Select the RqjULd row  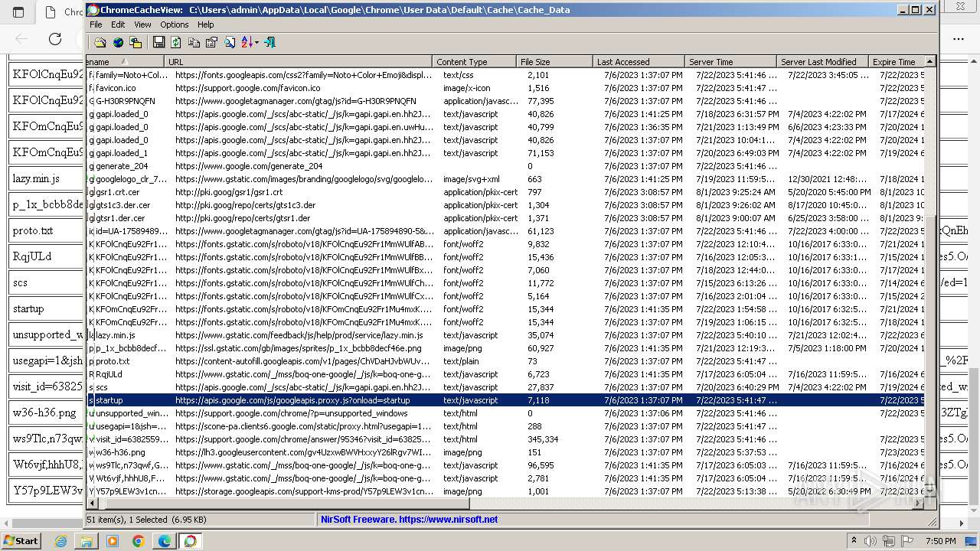[x=506, y=374]
